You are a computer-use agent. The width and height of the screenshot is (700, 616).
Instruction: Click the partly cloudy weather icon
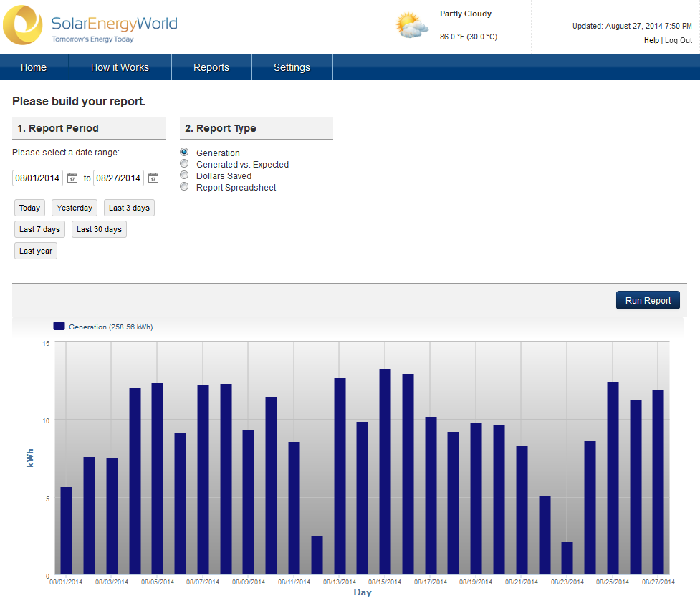click(412, 26)
